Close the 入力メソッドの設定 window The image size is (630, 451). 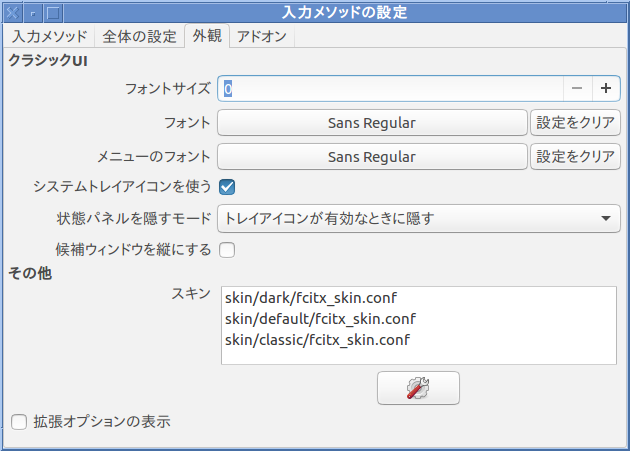coord(12,13)
